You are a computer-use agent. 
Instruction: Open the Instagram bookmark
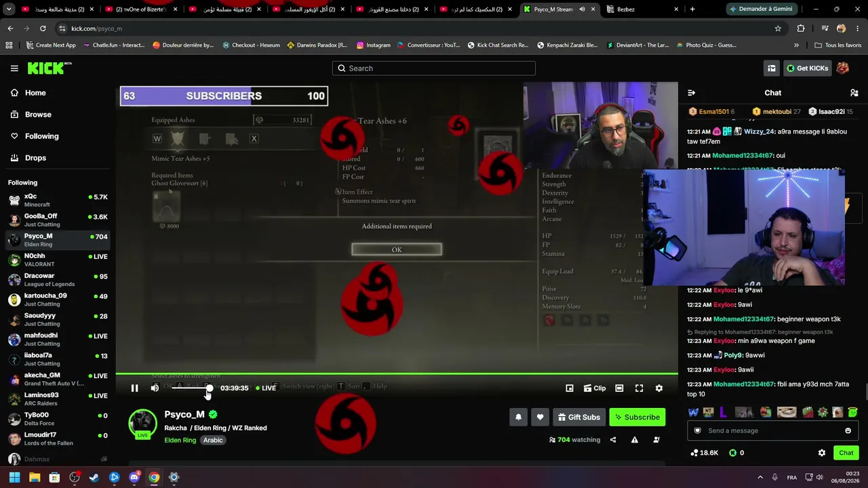372,45
